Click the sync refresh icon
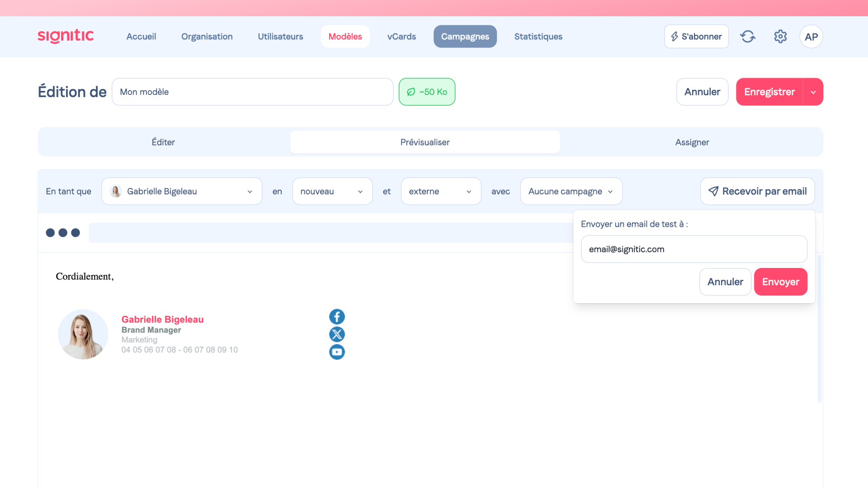Image resolution: width=868 pixels, height=488 pixels. pos(748,37)
